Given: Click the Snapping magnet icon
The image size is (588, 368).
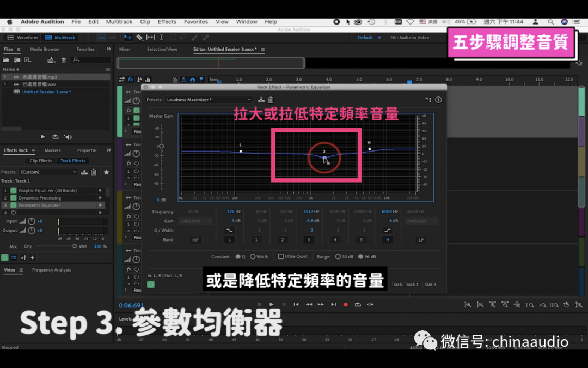Looking at the screenshot, I should click(x=192, y=80).
